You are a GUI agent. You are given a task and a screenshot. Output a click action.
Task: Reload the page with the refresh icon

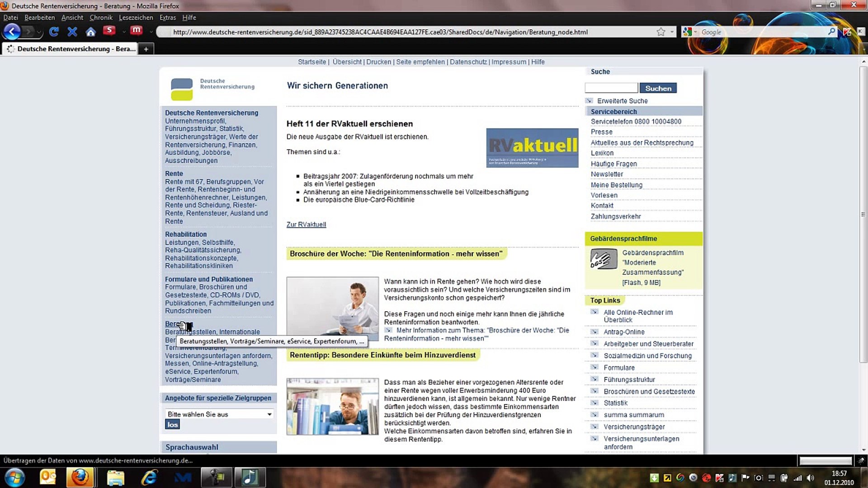pyautogui.click(x=54, y=32)
